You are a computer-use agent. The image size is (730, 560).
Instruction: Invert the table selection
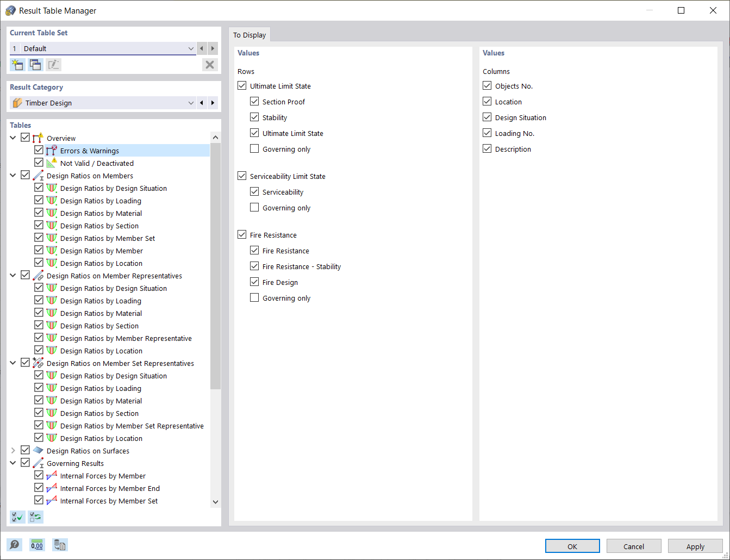point(35,517)
